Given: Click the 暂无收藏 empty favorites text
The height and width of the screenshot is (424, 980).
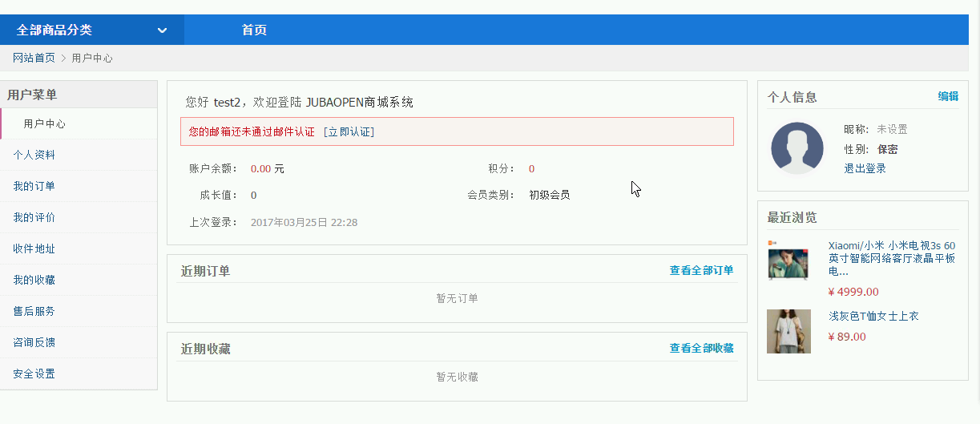Looking at the screenshot, I should [x=457, y=377].
